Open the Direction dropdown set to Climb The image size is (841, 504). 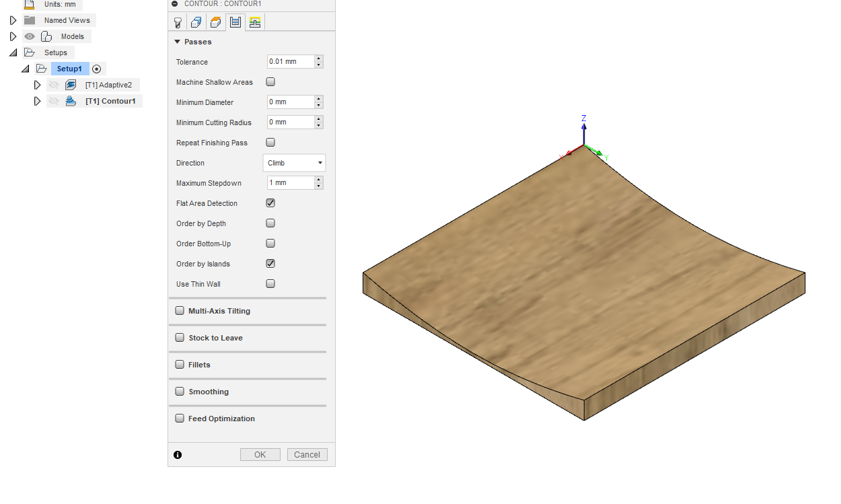pyautogui.click(x=294, y=163)
